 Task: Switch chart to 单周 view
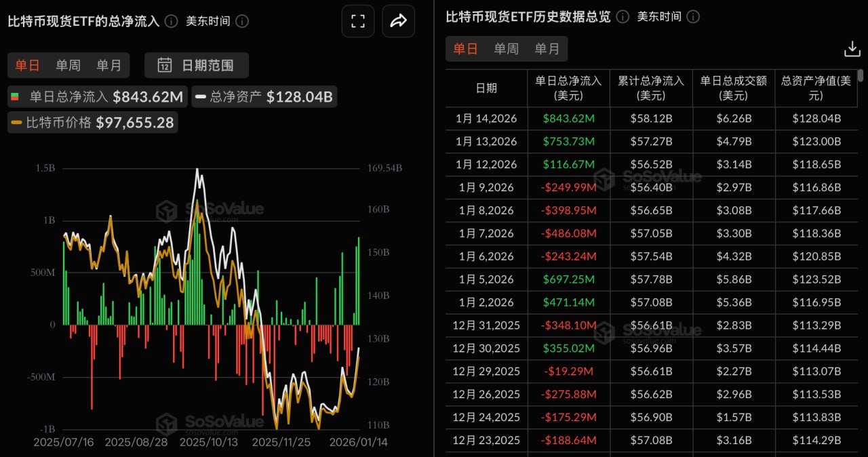click(x=68, y=65)
